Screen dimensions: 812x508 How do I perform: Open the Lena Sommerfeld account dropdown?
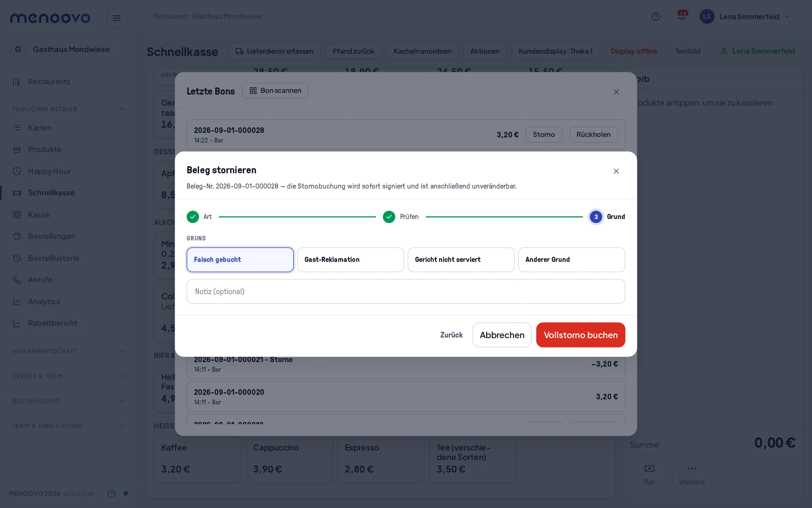coord(747,16)
